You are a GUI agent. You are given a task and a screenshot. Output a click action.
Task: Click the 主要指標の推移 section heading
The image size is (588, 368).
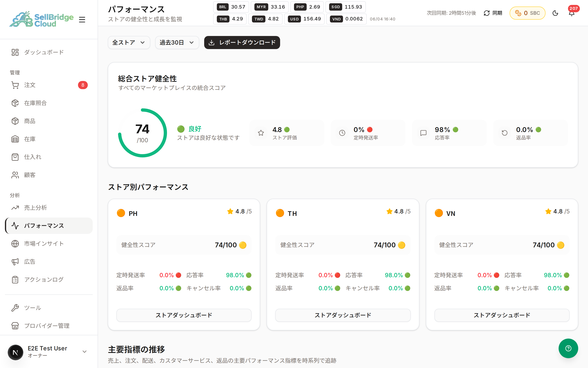[x=136, y=350]
